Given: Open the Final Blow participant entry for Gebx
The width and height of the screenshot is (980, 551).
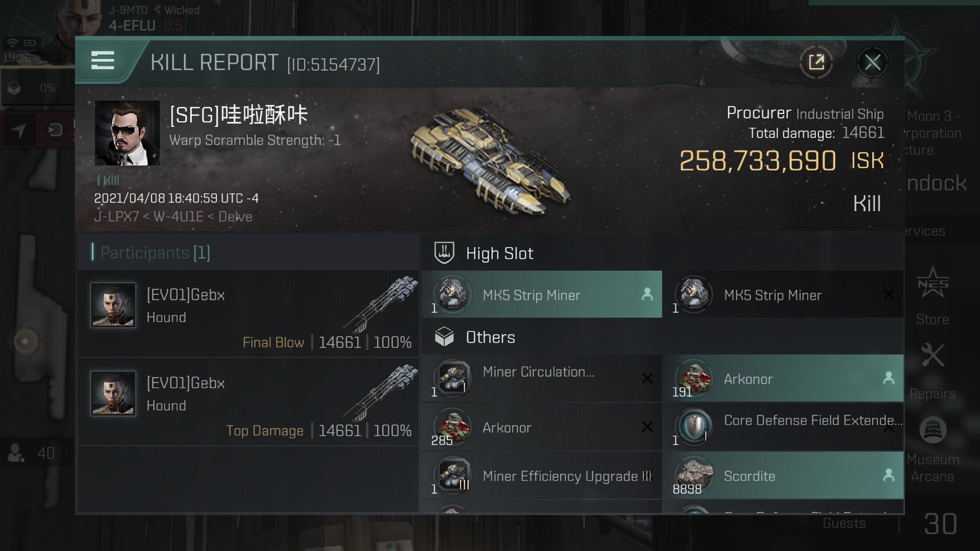Looking at the screenshot, I should point(249,314).
